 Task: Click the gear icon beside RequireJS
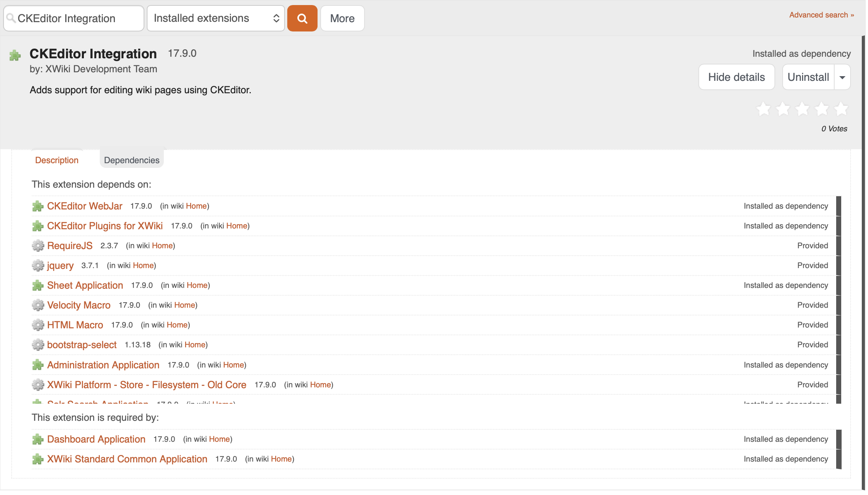point(38,246)
